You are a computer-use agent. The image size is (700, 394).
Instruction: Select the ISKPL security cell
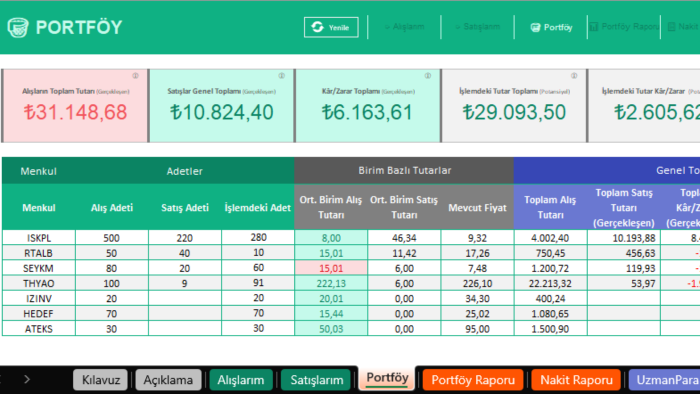click(39, 238)
